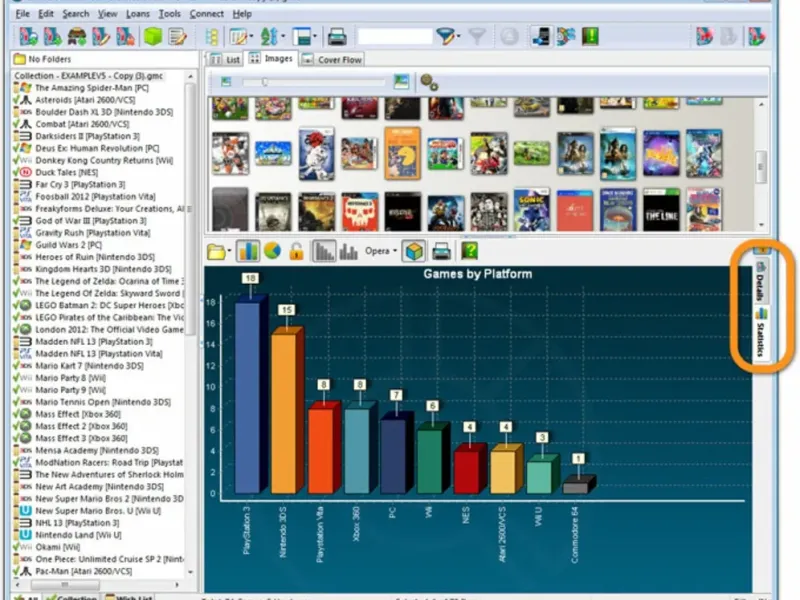
Task: Toggle the orange padlock in the statistics toolbar
Action: point(296,251)
